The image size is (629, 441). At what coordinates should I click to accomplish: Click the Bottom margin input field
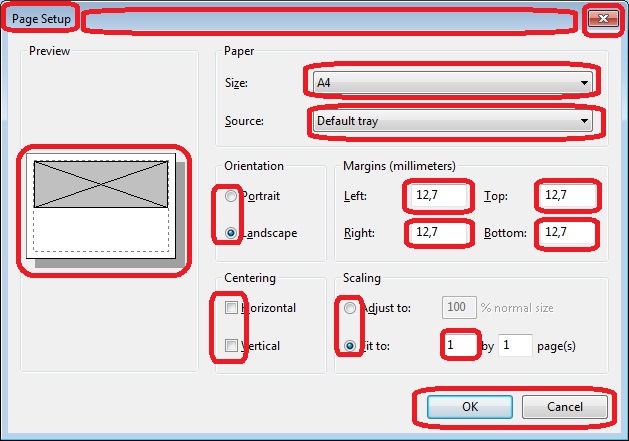pyautogui.click(x=565, y=234)
